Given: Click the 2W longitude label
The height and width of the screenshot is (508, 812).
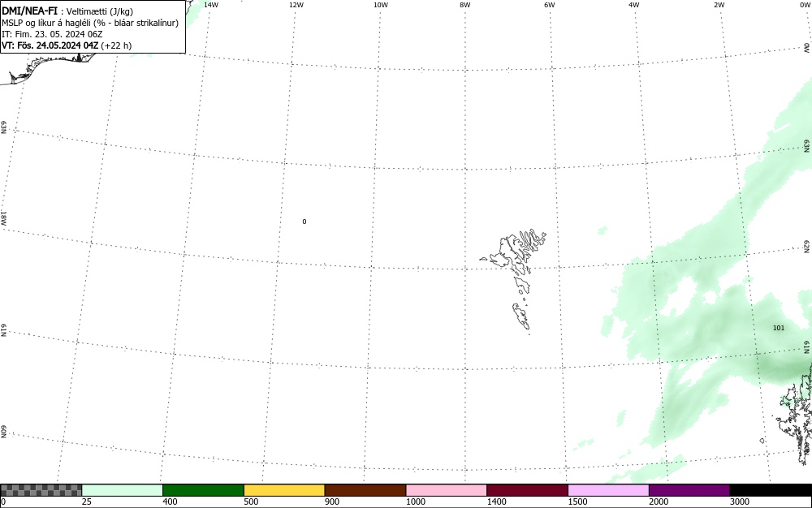Looking at the screenshot, I should (719, 5).
